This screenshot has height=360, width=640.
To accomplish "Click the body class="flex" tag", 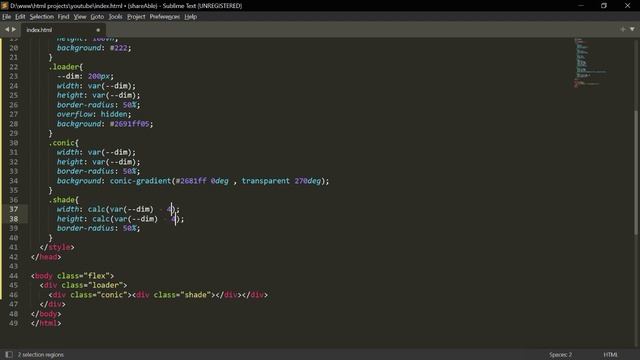I will 73,276.
